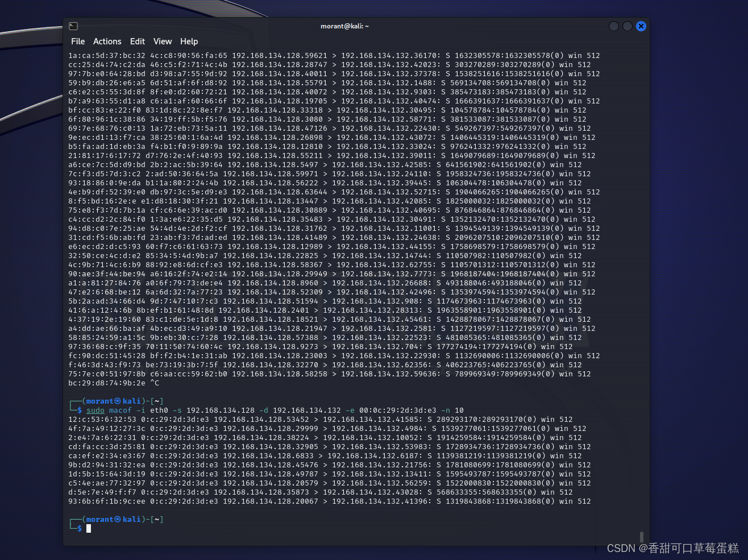Click MAC address 4:37:19:2e:19:60

pyautogui.click(x=105, y=320)
